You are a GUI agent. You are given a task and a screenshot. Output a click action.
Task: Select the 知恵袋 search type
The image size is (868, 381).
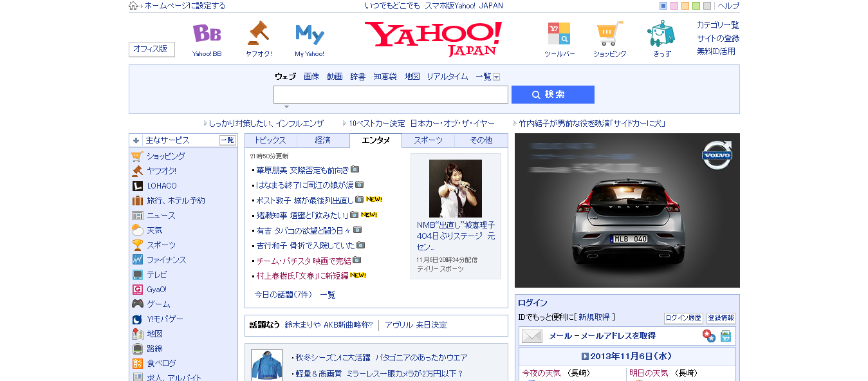click(385, 77)
